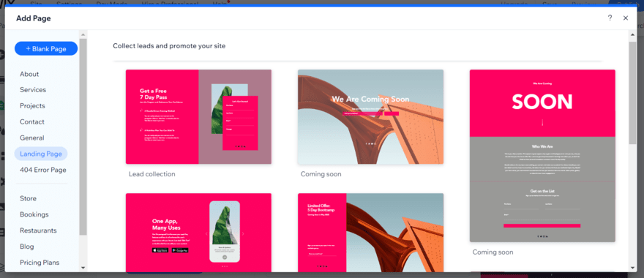644x278 pixels.
Task: Click the 'Collect leads and promote your site' heading
Action: (169, 46)
